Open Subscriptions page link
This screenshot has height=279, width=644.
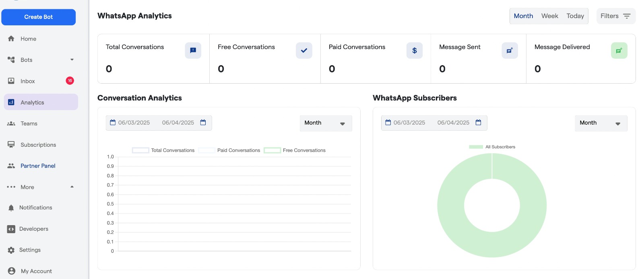[x=38, y=145]
